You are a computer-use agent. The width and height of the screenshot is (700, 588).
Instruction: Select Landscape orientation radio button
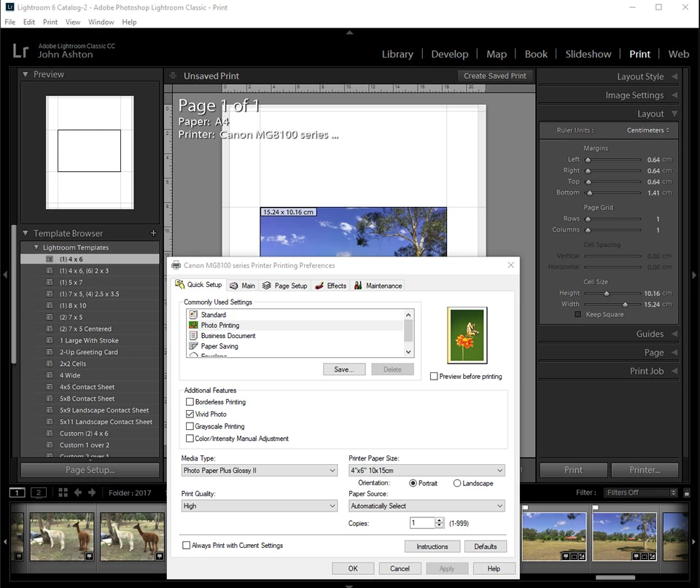pyautogui.click(x=456, y=483)
